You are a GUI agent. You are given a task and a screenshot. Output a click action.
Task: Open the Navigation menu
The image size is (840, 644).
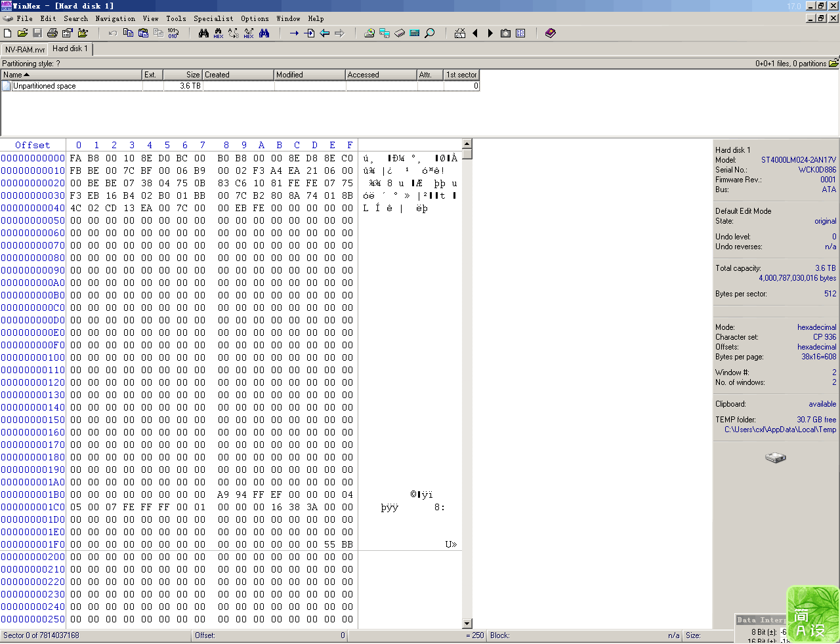(x=115, y=18)
